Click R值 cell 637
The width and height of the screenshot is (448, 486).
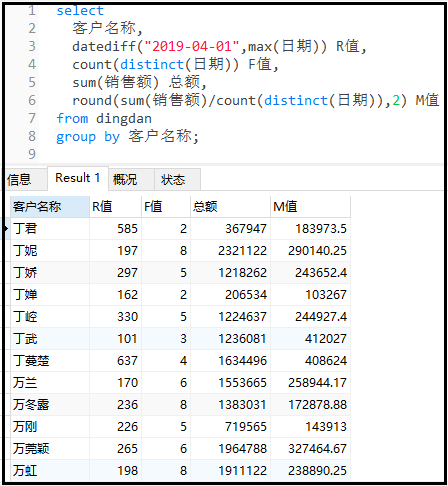point(115,361)
